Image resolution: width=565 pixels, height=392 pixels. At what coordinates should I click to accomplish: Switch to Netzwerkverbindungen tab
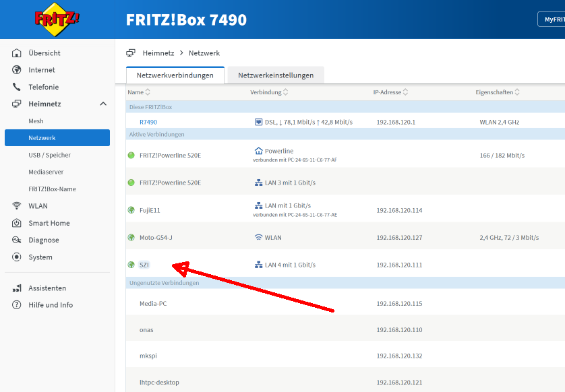tap(175, 75)
